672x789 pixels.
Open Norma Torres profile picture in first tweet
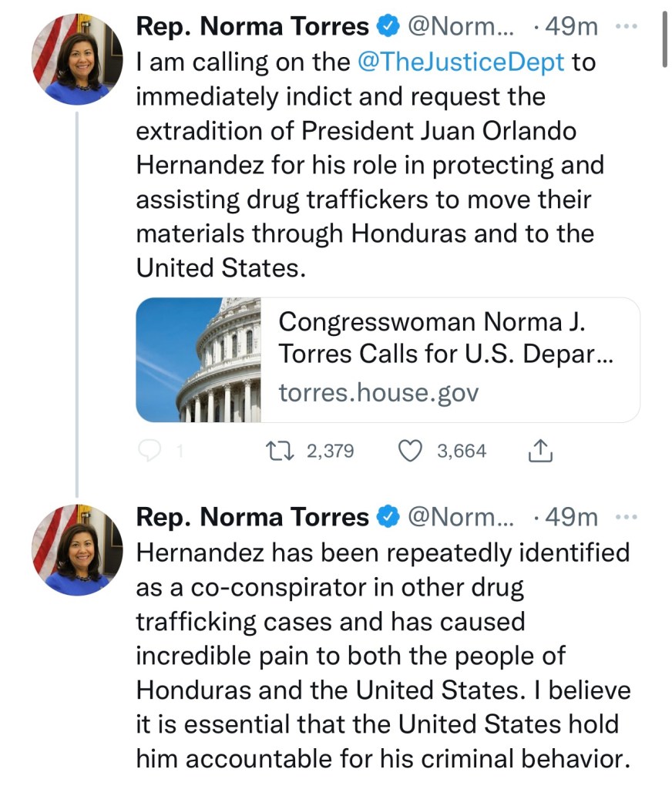coord(76,59)
